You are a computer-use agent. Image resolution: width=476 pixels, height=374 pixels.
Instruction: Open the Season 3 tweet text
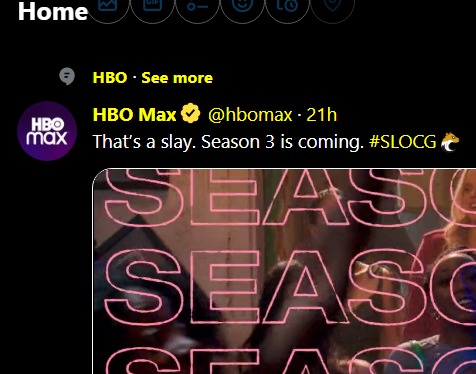coord(228,142)
